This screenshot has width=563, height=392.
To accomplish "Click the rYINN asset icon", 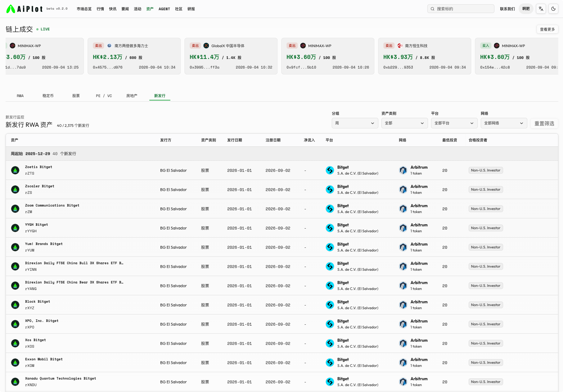I will (15, 266).
